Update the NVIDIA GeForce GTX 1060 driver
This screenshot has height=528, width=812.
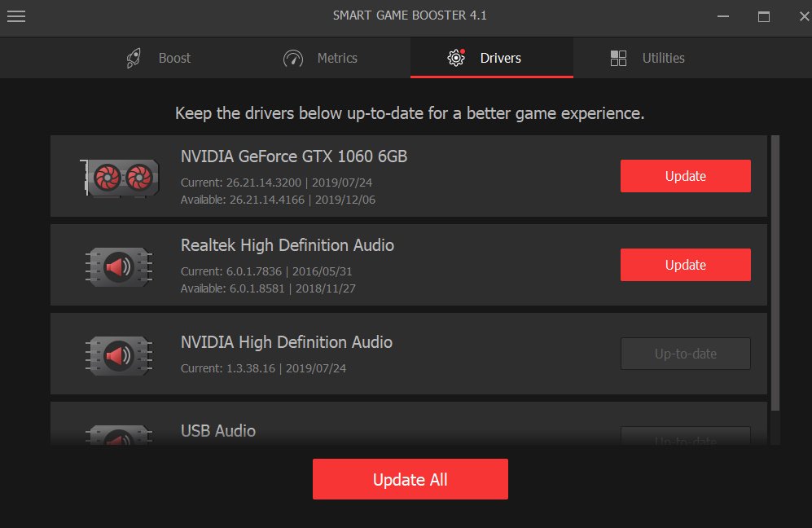pos(685,176)
